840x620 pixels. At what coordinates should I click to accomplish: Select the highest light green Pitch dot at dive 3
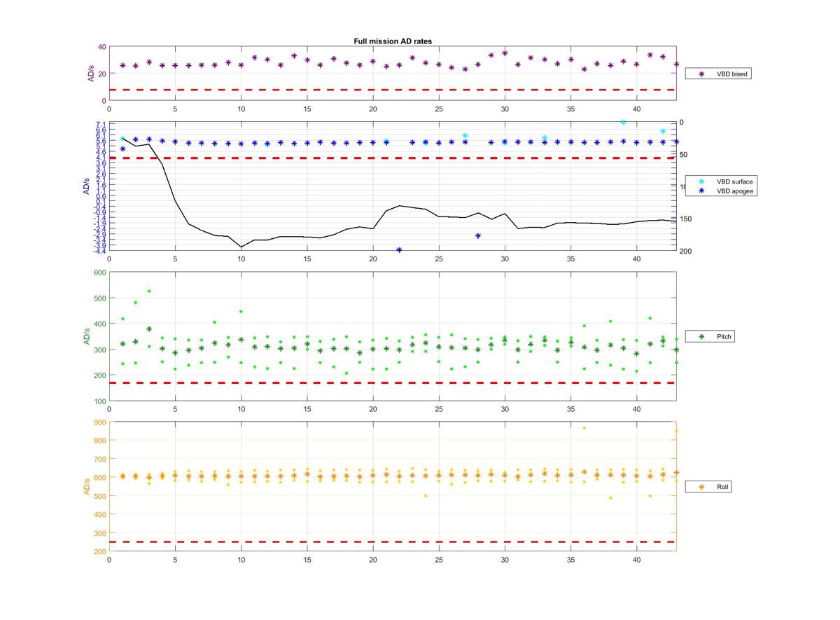click(148, 291)
